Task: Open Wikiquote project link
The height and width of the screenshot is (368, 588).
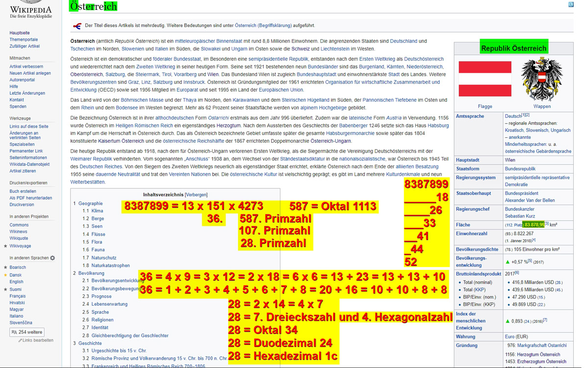Action: point(20,238)
